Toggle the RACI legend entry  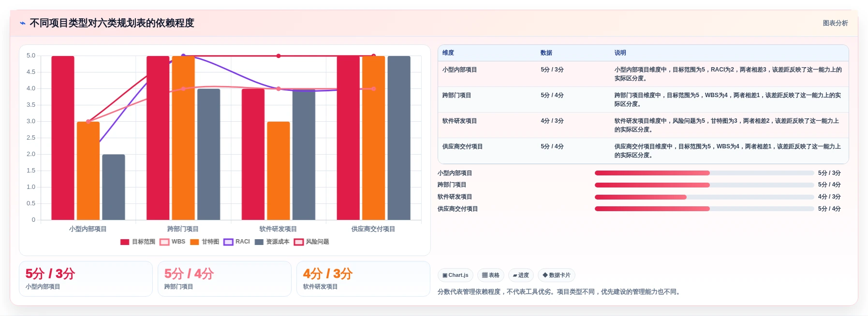(237, 242)
